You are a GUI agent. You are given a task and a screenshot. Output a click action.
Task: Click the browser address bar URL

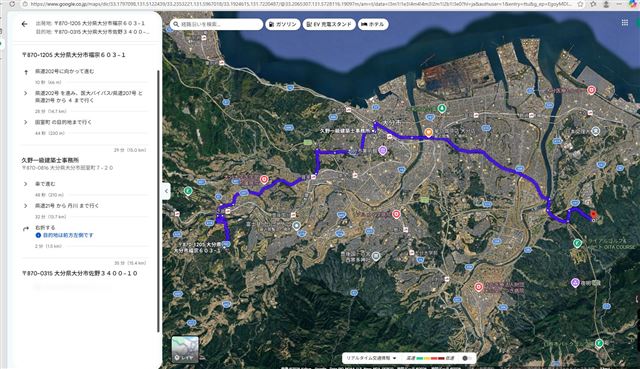[x=301, y=4]
